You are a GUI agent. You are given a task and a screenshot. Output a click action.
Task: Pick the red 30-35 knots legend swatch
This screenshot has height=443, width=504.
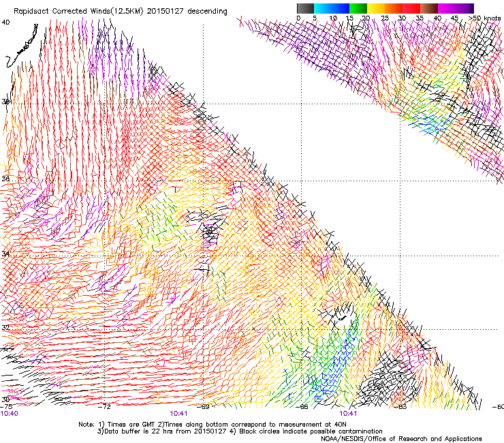click(x=411, y=8)
